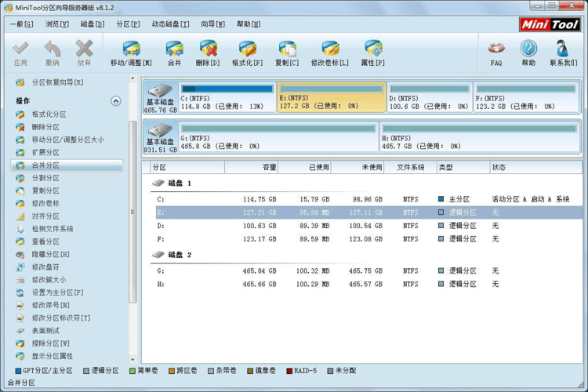Choose 修改簇大小 in the operations panel
588x392 pixels.
(49, 280)
